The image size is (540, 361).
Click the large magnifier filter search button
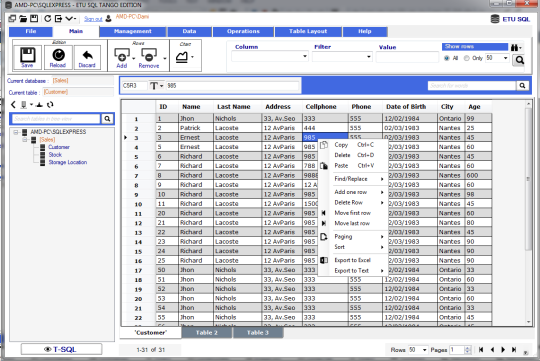519,60
